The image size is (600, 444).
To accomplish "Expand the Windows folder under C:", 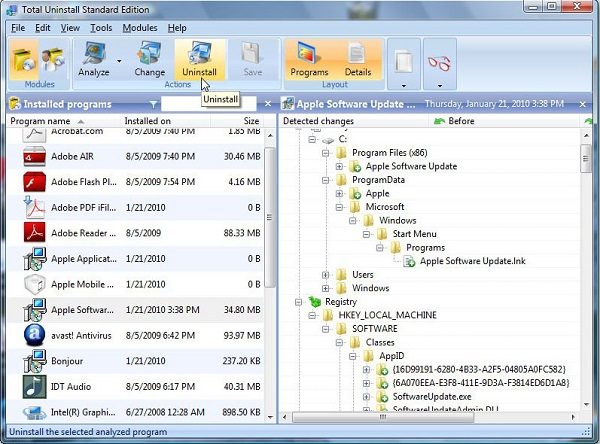I will tap(326, 288).
